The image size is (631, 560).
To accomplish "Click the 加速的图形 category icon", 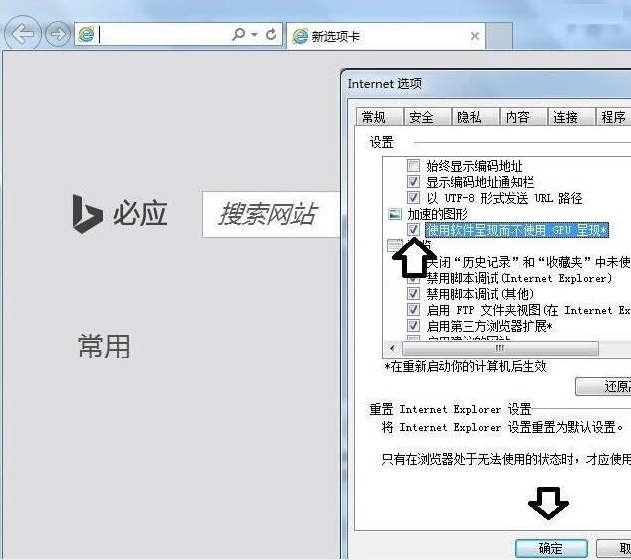I will (395, 214).
